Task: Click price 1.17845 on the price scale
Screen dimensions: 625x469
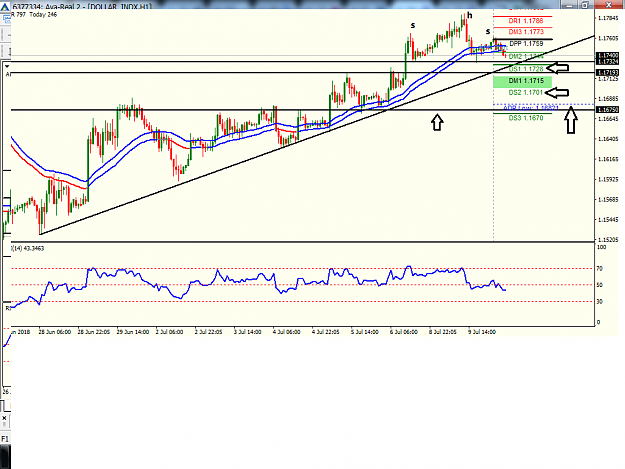Action: click(608, 18)
